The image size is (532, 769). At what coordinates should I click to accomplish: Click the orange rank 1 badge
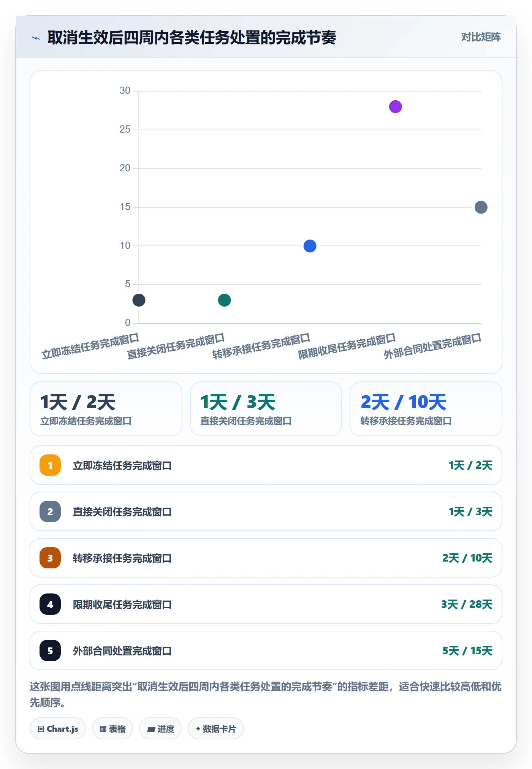(x=50, y=465)
